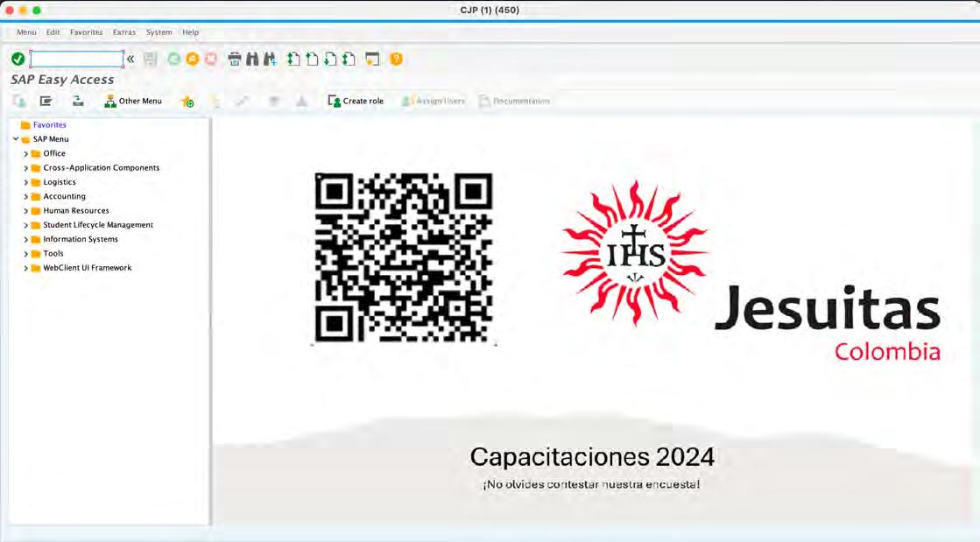Click the Print icon
This screenshot has width=980, height=542.
[235, 59]
